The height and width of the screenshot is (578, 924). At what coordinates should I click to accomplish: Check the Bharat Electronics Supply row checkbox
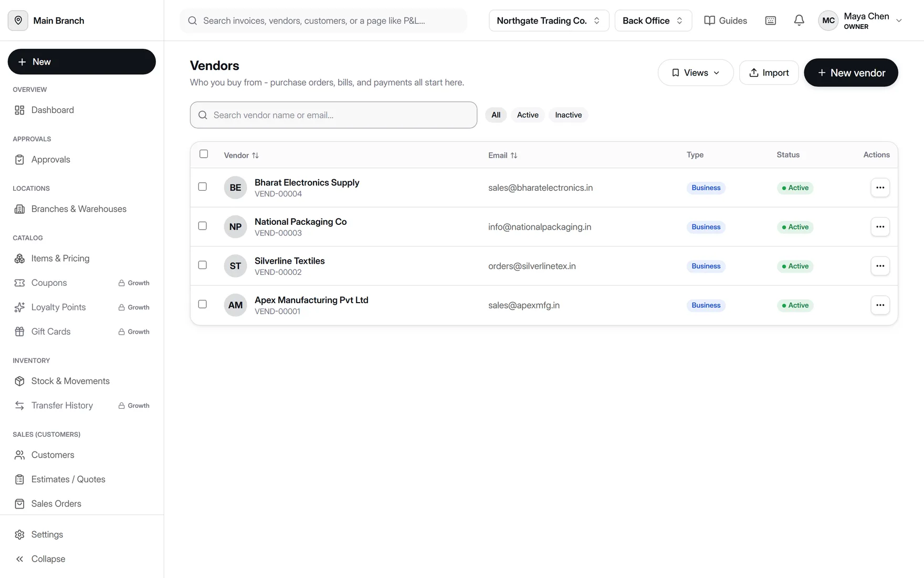coord(203,187)
